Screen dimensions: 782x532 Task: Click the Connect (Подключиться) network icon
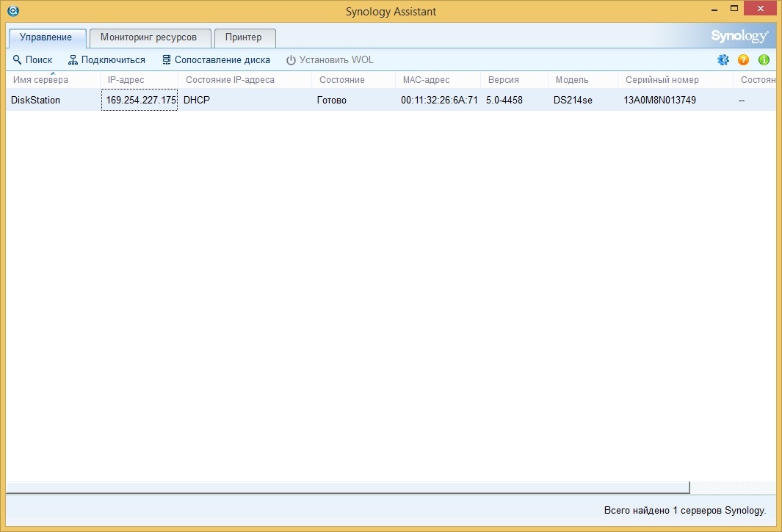click(73, 60)
